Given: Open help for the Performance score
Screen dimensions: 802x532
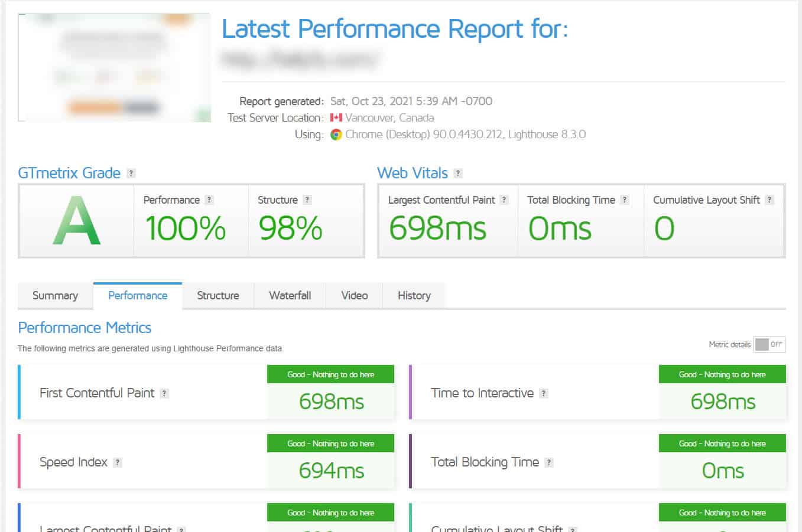Looking at the screenshot, I should click(209, 200).
